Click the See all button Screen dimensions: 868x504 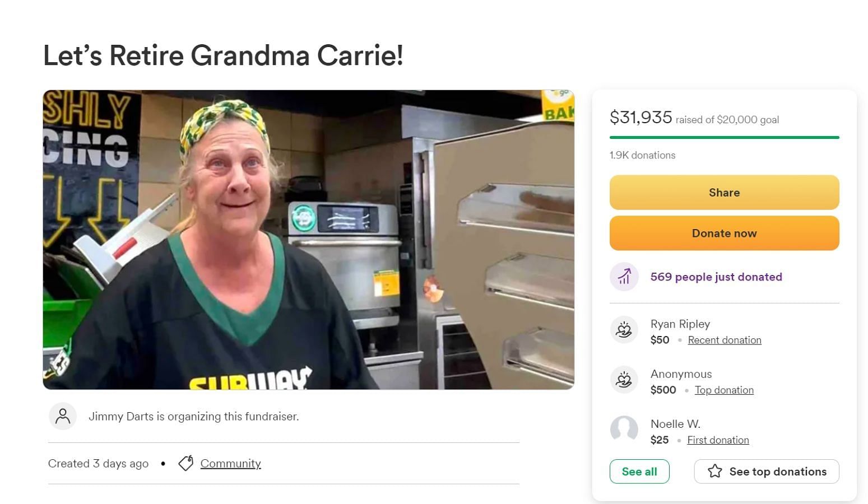pos(639,472)
